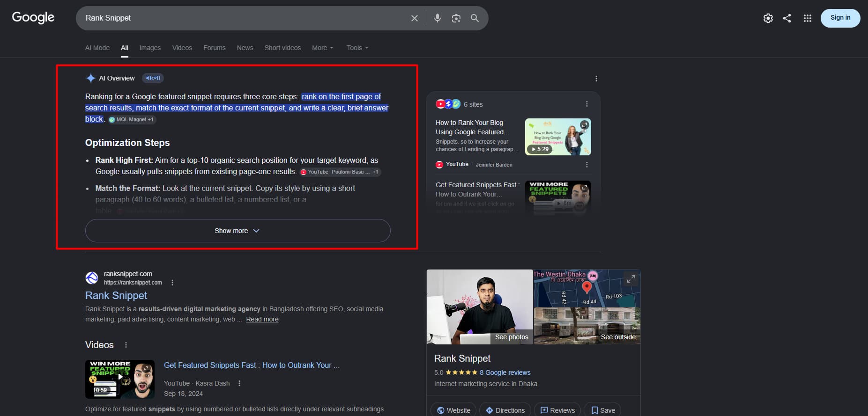
Task: Expand the More dropdown
Action: (x=323, y=48)
